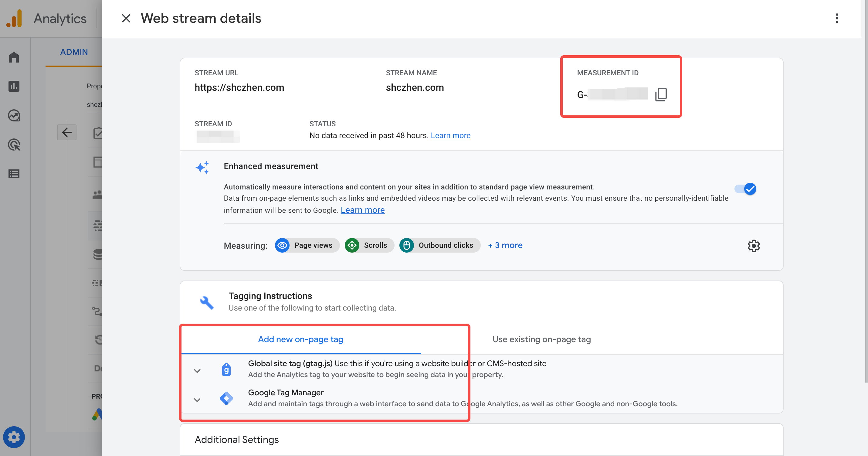The width and height of the screenshot is (868, 456).
Task: Click the copy Measurement ID icon
Action: [x=661, y=94]
